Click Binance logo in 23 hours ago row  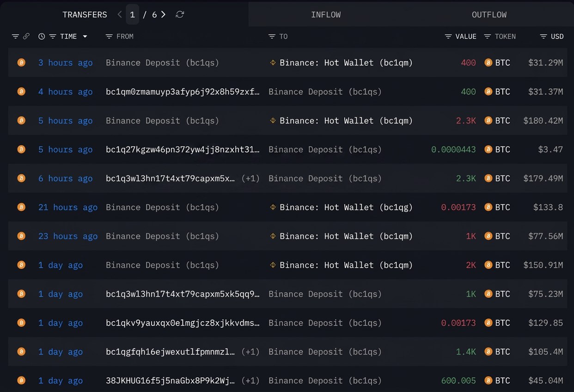pyautogui.click(x=273, y=236)
